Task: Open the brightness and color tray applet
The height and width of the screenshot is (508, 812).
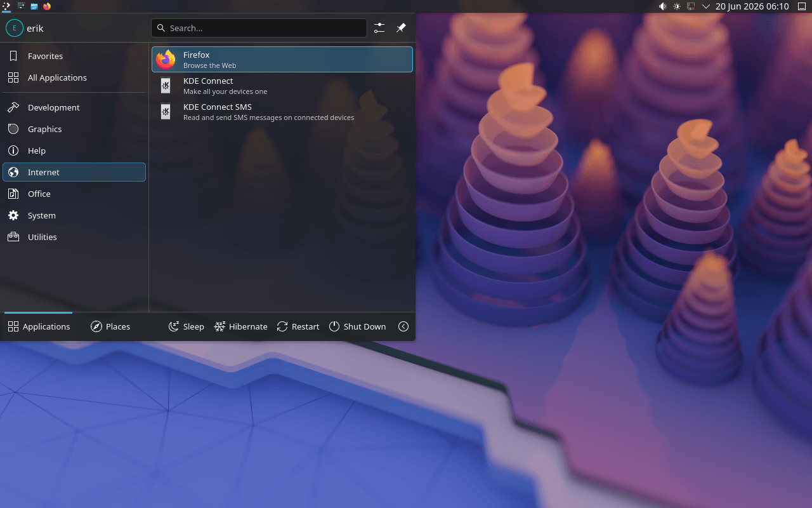Action: tap(677, 6)
